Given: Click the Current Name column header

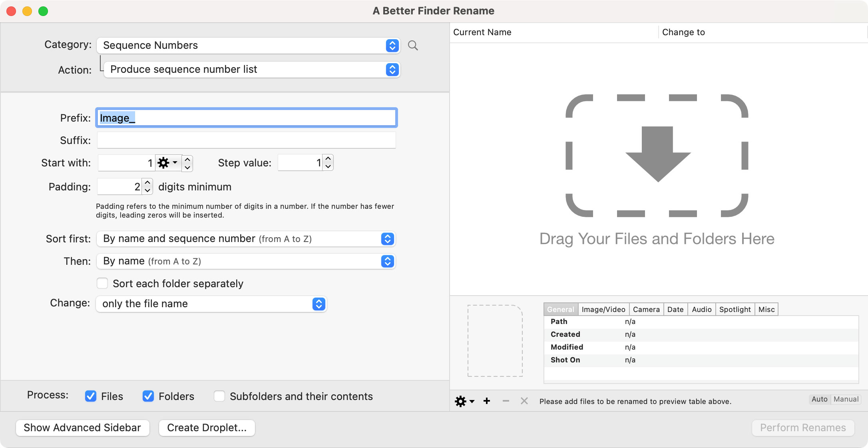Looking at the screenshot, I should [x=554, y=32].
